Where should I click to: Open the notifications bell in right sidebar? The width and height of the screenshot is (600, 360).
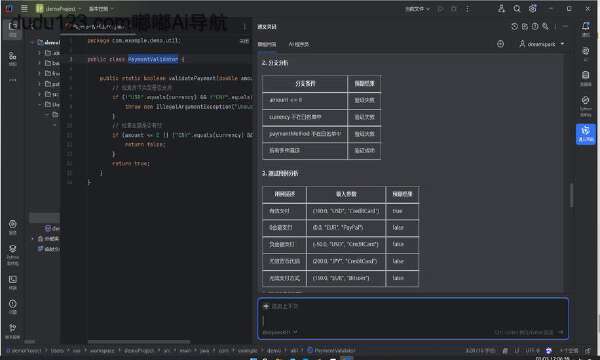pyautogui.click(x=585, y=27)
